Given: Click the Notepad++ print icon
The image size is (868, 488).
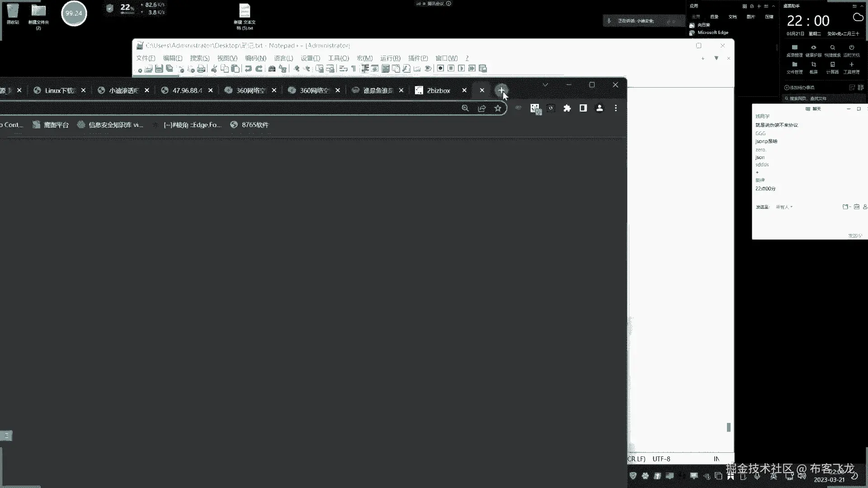Looking at the screenshot, I should 201,69.
